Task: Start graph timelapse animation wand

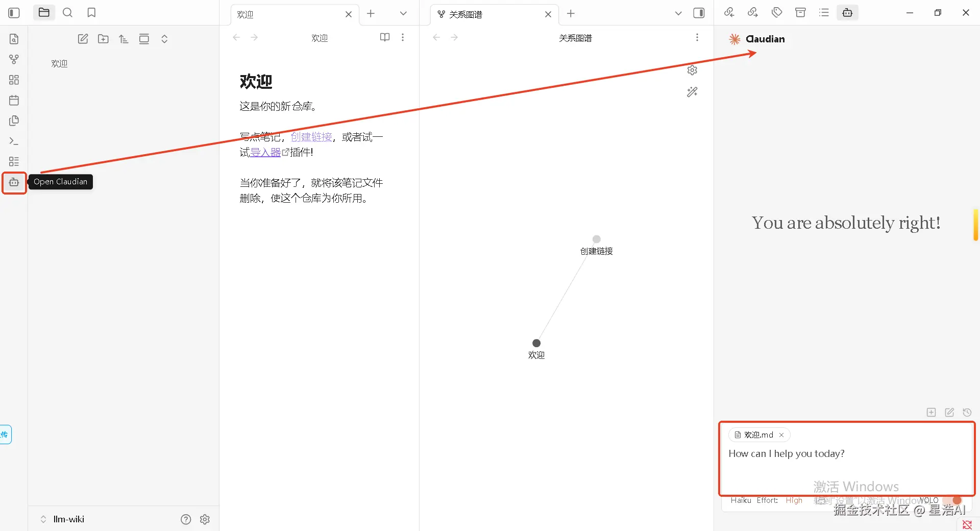Action: [x=692, y=92]
